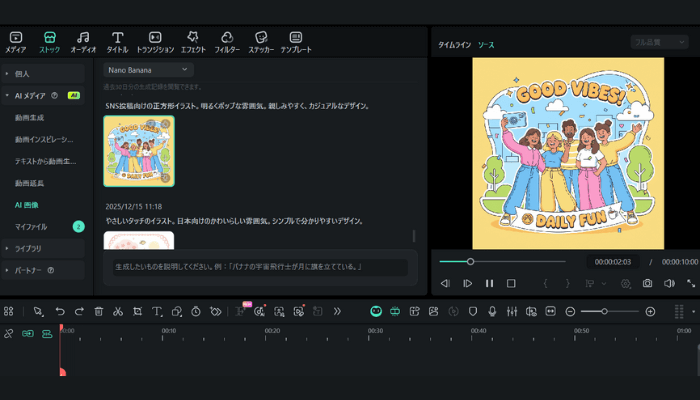Click the delete trash icon in timeline toolbar
The image size is (700, 400).
[98, 312]
